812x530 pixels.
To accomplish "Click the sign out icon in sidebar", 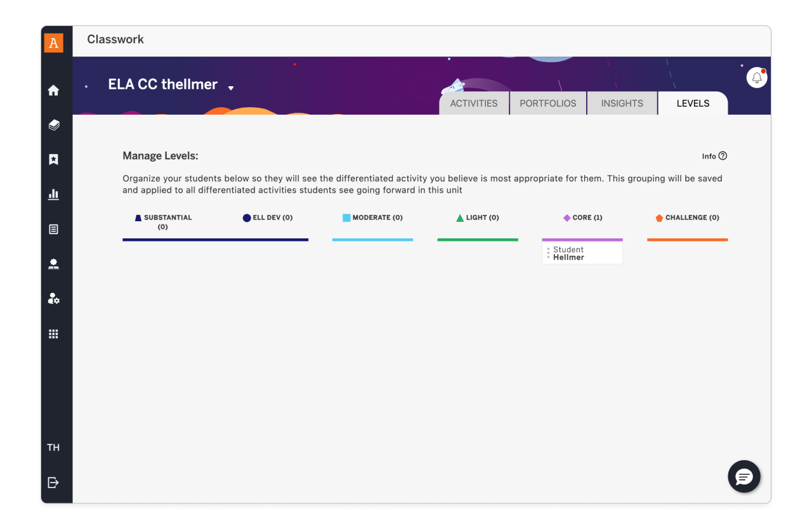I will (54, 483).
